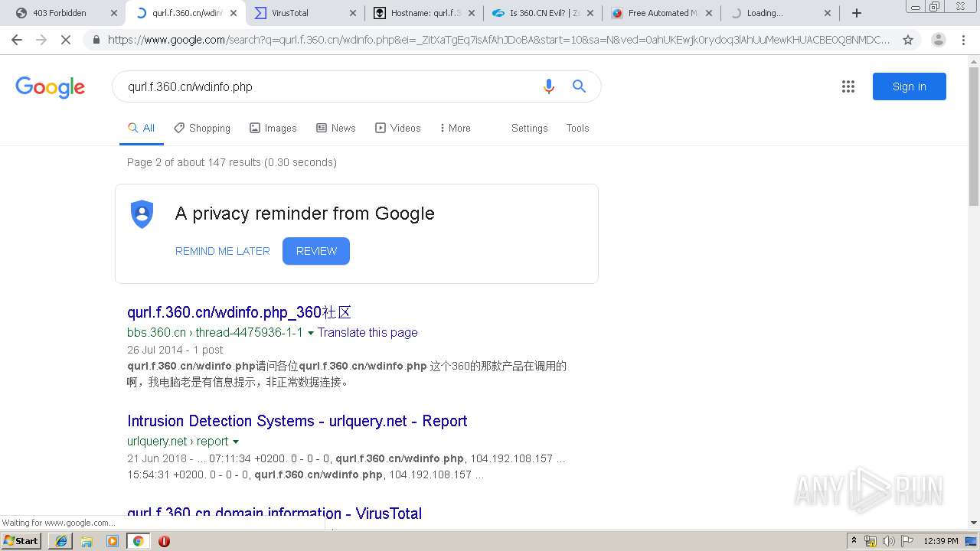Click the blue search magnifier icon
Screen dimensions: 980x551
coord(580,86)
